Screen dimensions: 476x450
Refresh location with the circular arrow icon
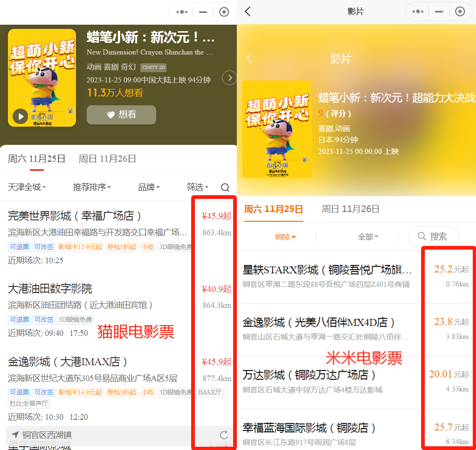click(x=224, y=435)
